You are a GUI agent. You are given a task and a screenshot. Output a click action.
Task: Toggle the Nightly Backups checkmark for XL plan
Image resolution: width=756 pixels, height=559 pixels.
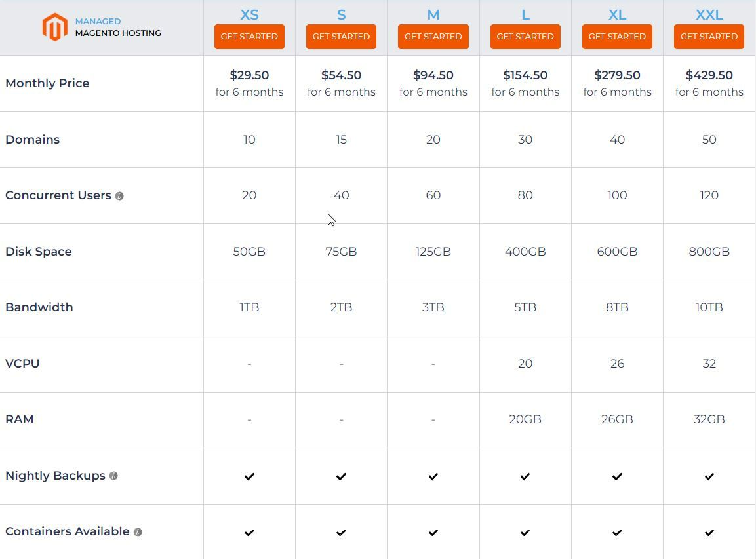(x=616, y=476)
